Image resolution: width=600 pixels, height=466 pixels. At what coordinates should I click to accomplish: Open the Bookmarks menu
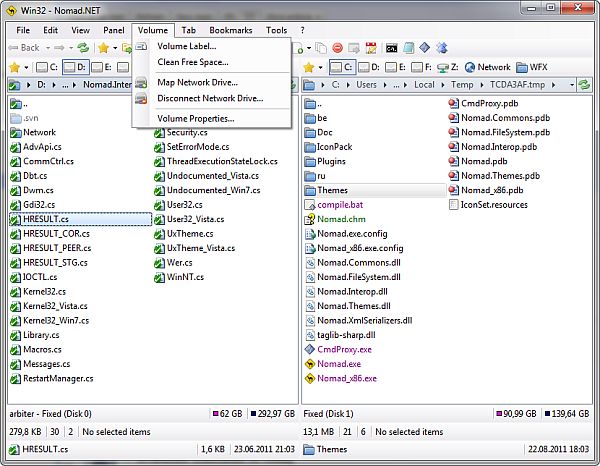[x=231, y=30]
